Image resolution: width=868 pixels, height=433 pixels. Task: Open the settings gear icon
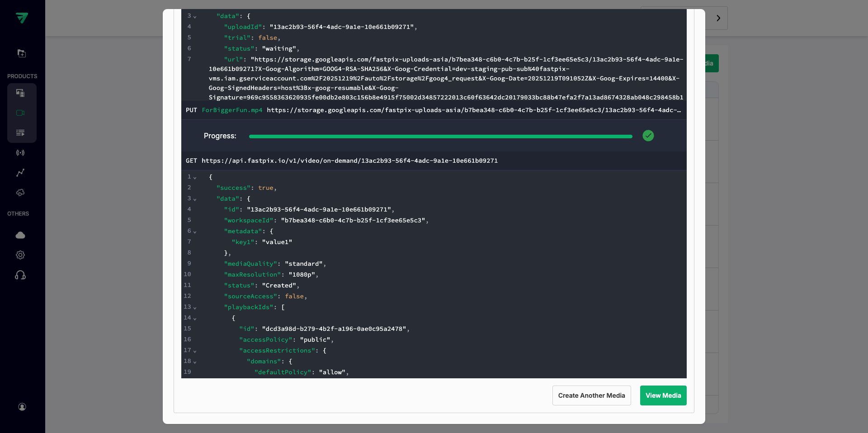[20, 255]
